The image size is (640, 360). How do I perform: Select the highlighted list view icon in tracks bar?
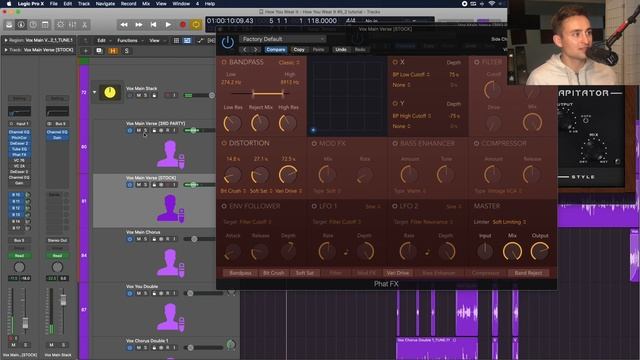click(187, 40)
